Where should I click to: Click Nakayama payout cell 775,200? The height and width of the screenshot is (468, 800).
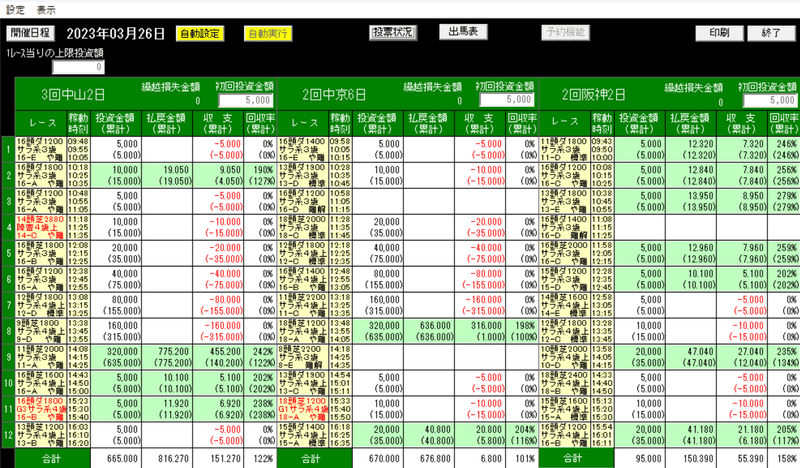[x=167, y=357]
